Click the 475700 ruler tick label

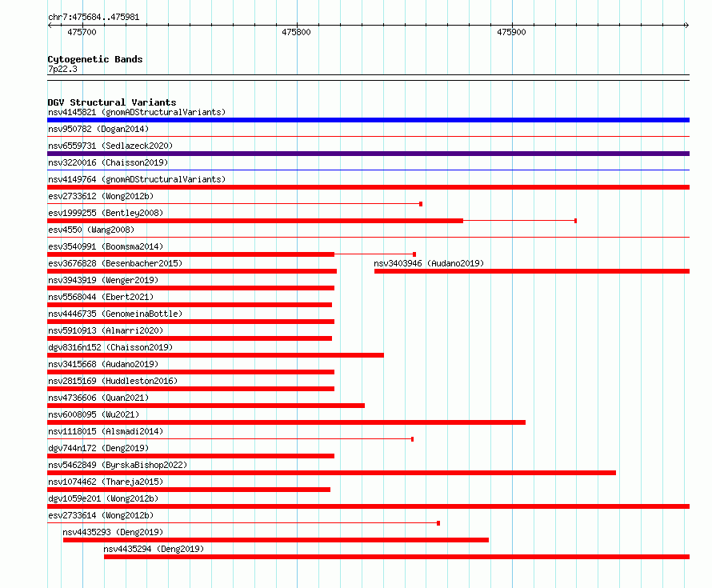(82, 32)
